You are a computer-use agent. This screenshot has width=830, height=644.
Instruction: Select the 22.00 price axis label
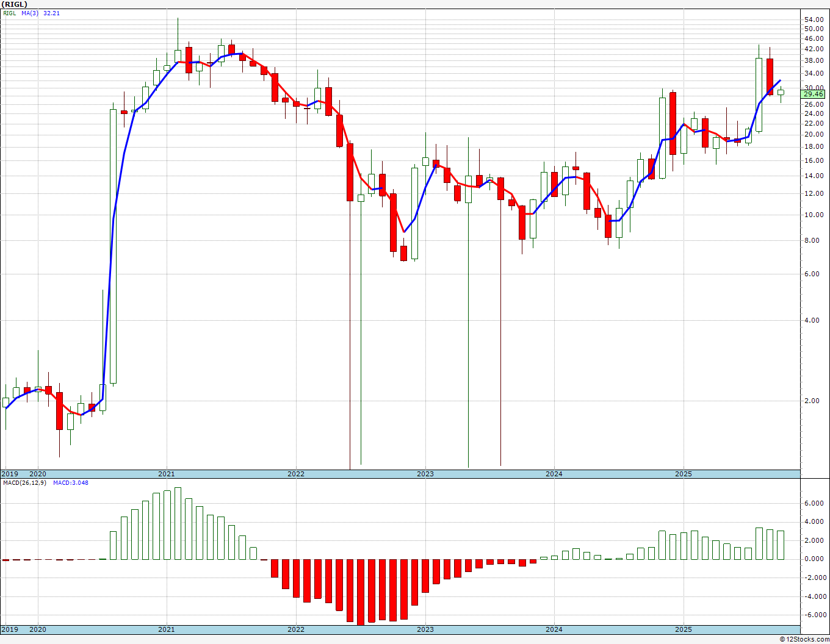(814, 124)
